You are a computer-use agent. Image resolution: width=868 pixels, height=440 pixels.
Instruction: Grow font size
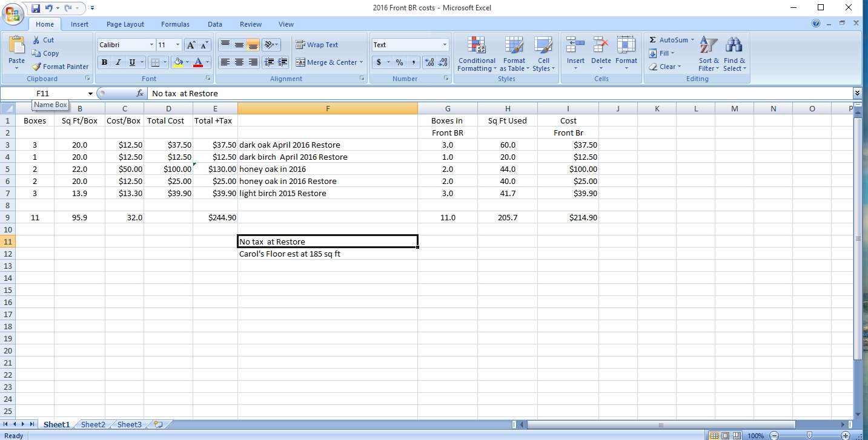click(191, 45)
